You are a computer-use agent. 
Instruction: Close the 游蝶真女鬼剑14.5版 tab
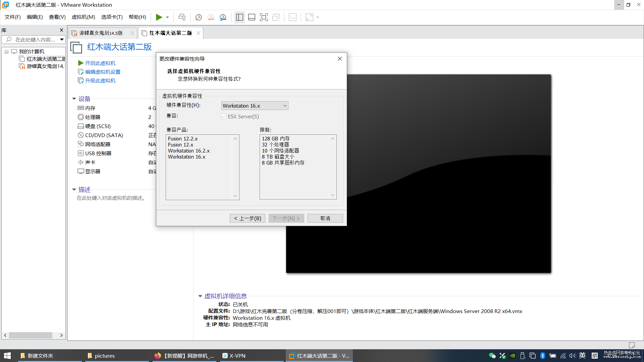pos(132,33)
